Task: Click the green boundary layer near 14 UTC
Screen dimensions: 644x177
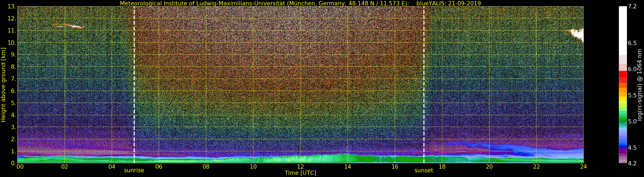Action: point(347,158)
